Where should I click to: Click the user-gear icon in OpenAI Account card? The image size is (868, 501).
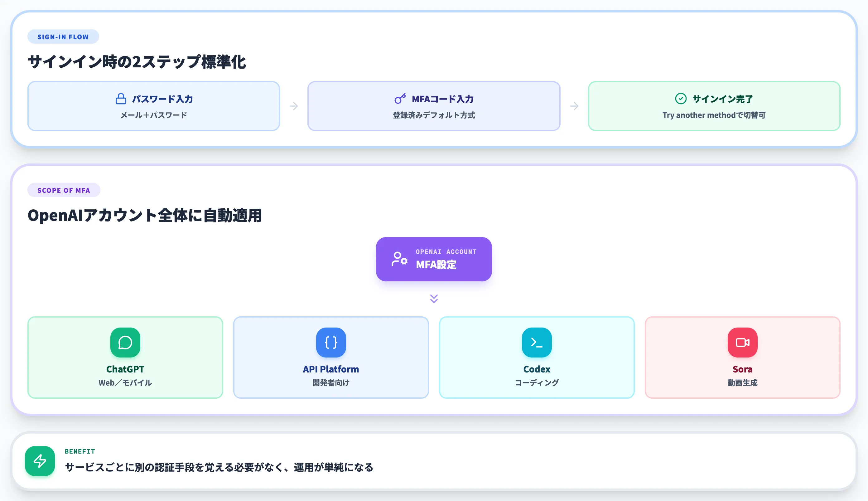point(399,259)
